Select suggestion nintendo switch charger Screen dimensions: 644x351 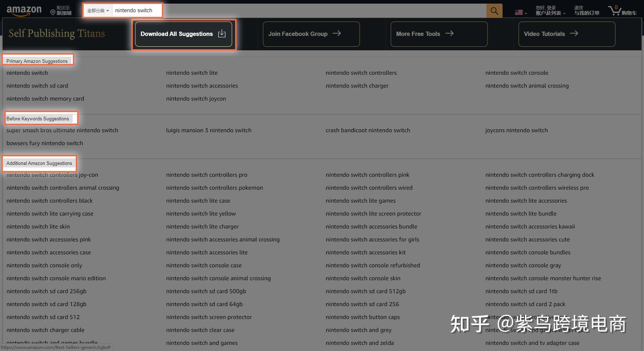(x=357, y=86)
